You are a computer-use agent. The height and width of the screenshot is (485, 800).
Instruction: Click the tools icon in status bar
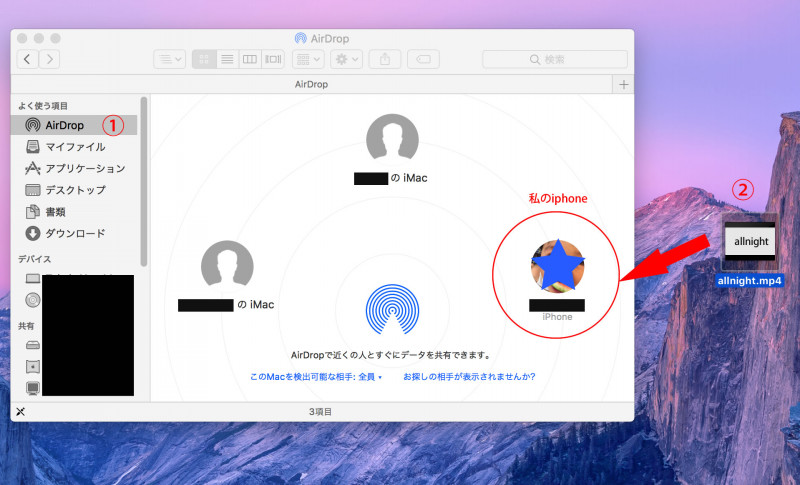pyautogui.click(x=20, y=412)
